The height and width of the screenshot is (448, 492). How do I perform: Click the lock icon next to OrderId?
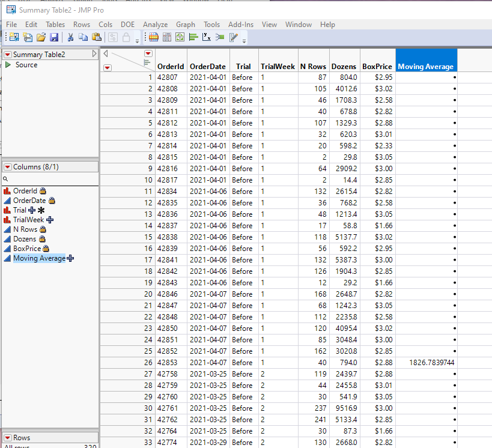43,191
